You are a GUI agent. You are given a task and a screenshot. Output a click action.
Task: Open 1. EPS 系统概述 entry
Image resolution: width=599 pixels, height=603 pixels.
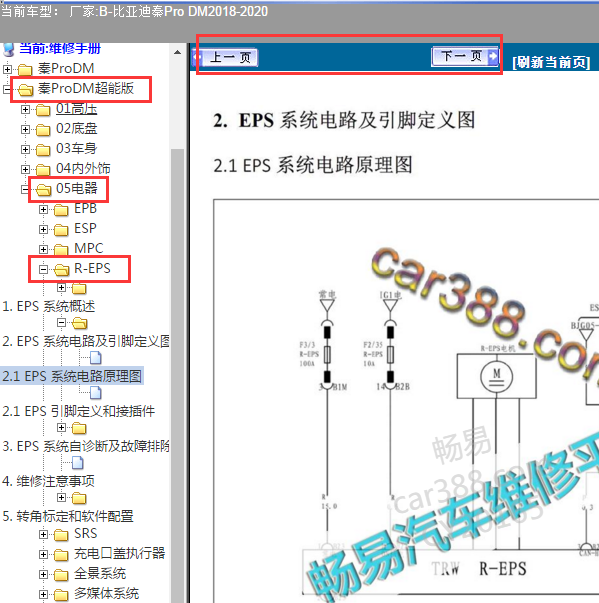[48, 306]
